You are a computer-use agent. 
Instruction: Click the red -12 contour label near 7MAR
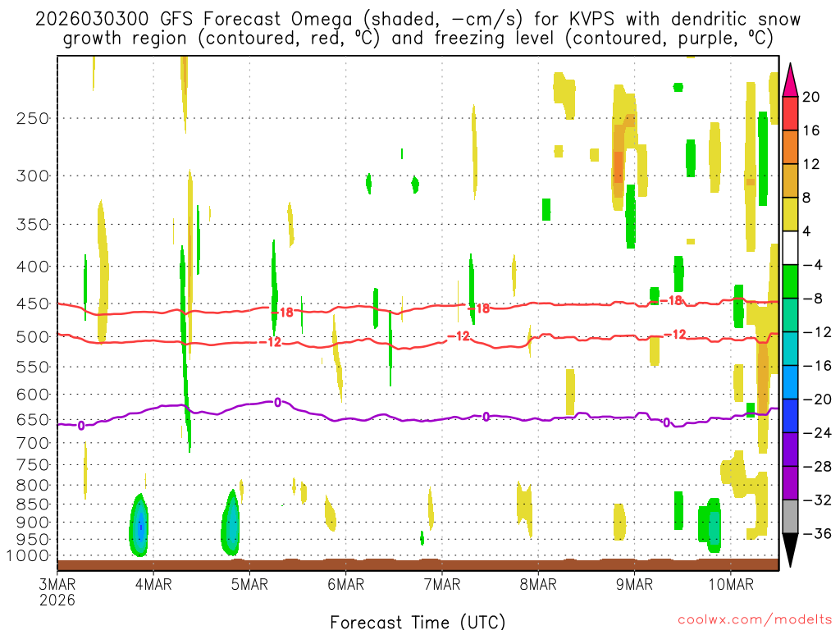point(459,336)
